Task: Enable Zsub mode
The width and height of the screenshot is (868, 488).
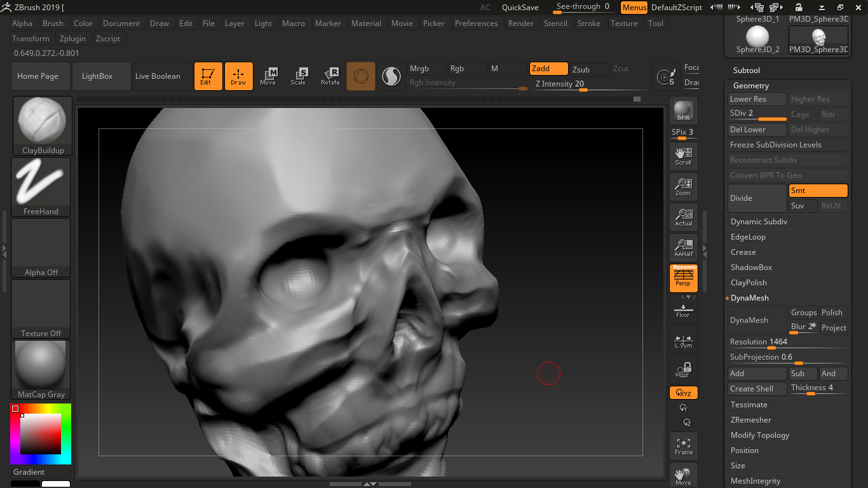Action: tap(588, 69)
